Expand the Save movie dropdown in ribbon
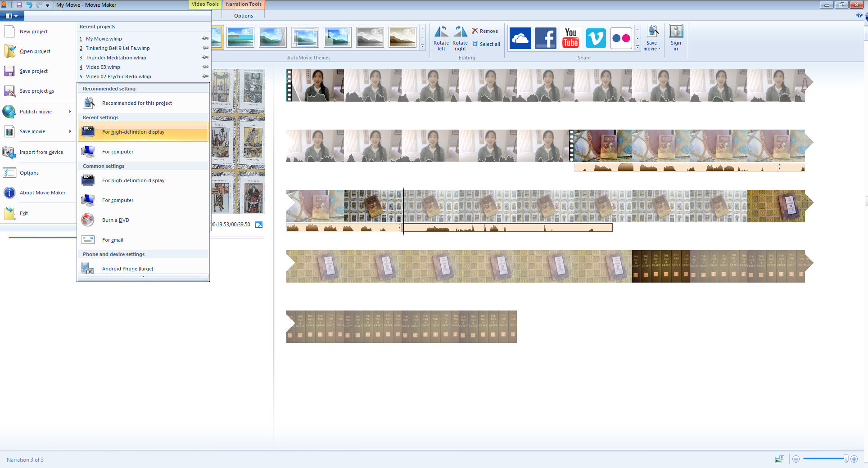Image resolution: width=868 pixels, height=468 pixels. tap(652, 49)
